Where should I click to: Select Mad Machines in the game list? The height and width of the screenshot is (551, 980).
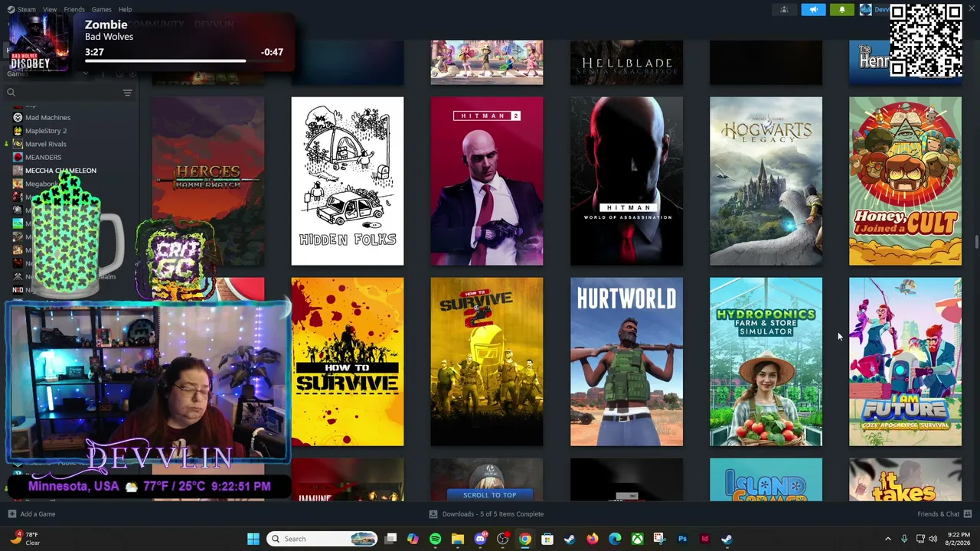pos(47,118)
